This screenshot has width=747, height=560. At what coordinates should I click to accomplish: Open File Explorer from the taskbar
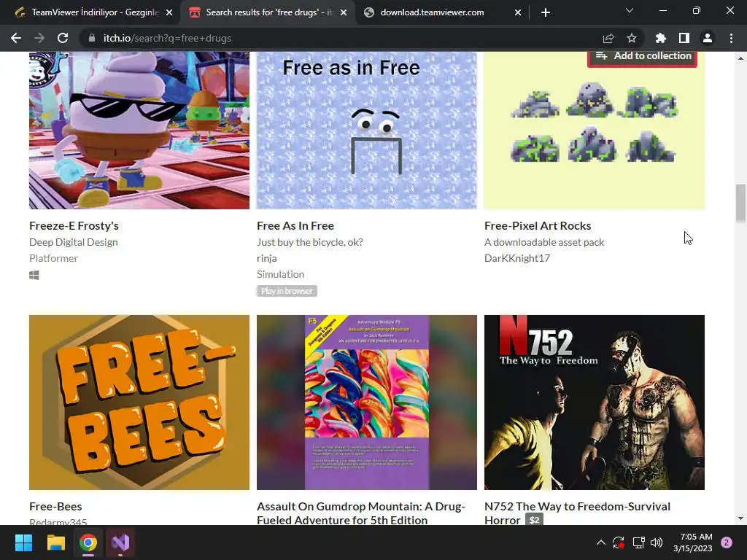[x=55, y=542]
